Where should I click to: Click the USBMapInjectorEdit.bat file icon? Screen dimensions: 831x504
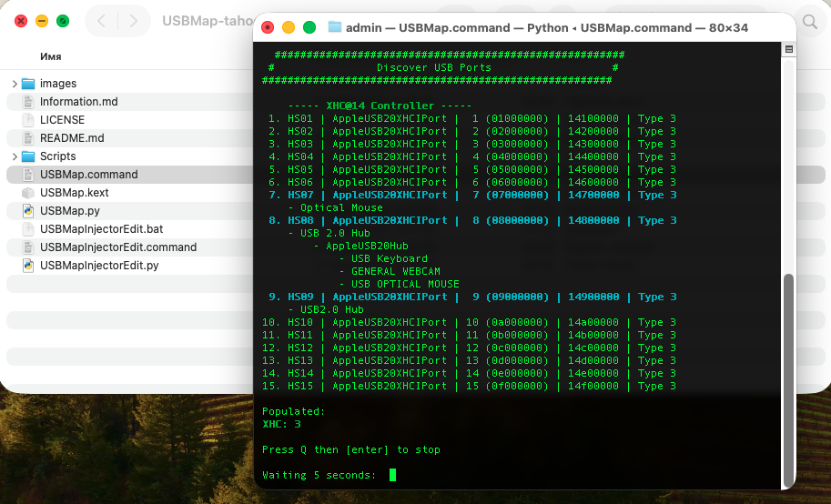28,229
